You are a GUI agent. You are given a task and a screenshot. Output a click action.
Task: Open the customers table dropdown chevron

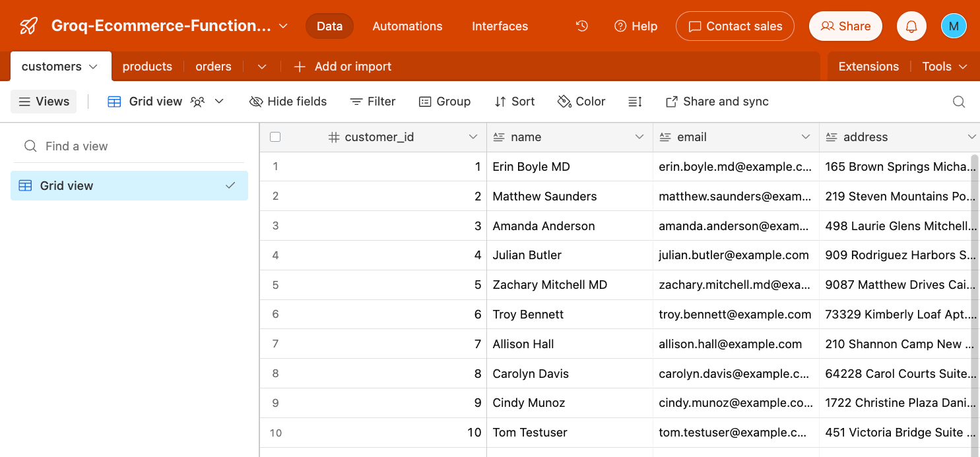[x=92, y=66]
